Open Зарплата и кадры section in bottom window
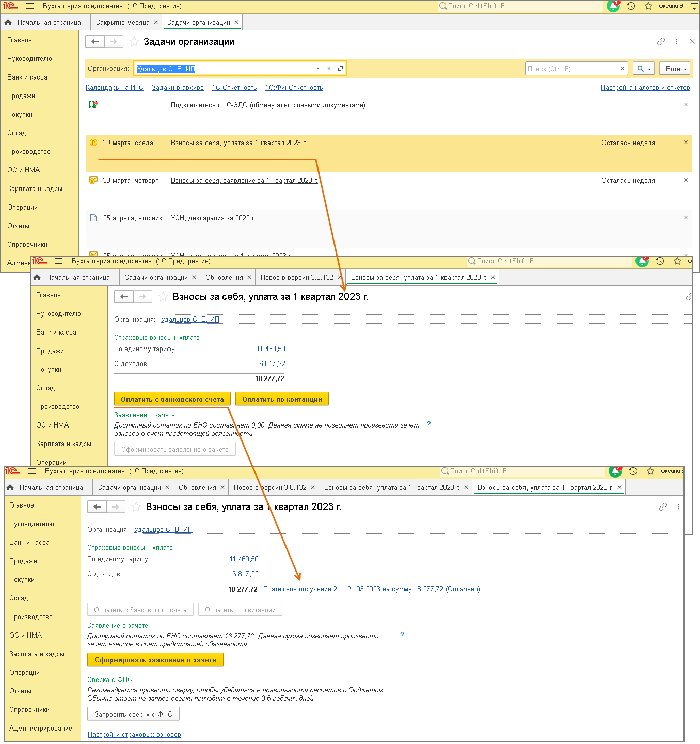The image size is (700, 744). click(37, 654)
